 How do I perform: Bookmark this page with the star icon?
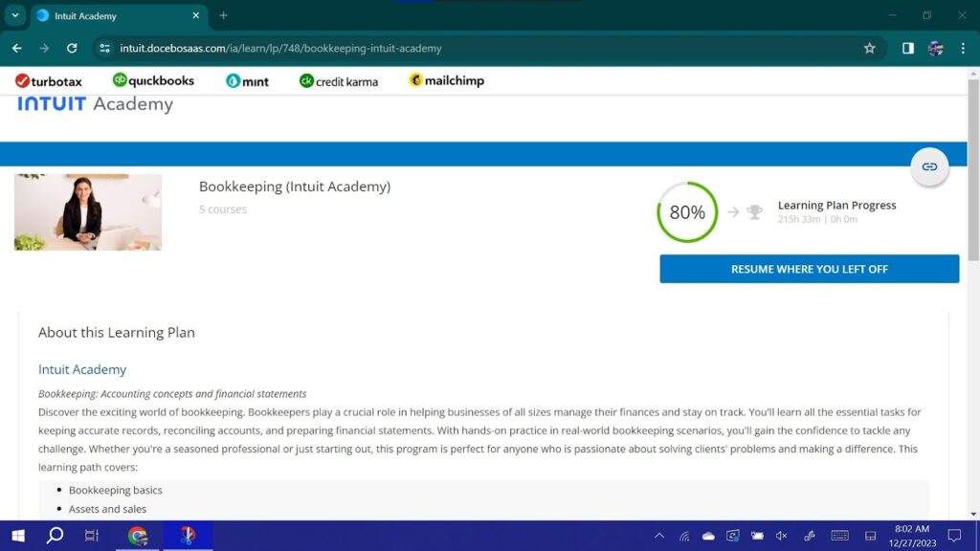pyautogui.click(x=869, y=48)
